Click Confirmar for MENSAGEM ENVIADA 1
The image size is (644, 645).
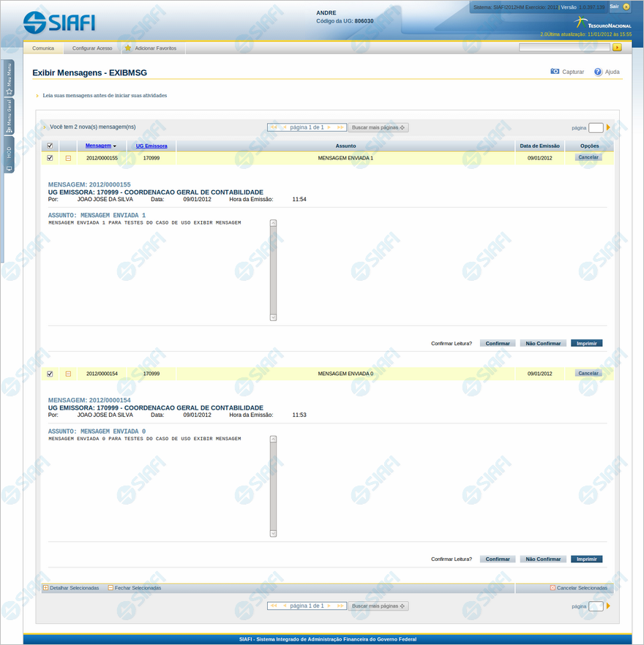pyautogui.click(x=498, y=343)
